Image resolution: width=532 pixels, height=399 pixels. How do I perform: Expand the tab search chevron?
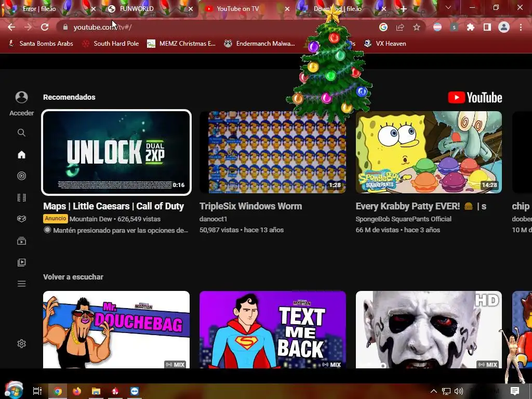tap(448, 7)
